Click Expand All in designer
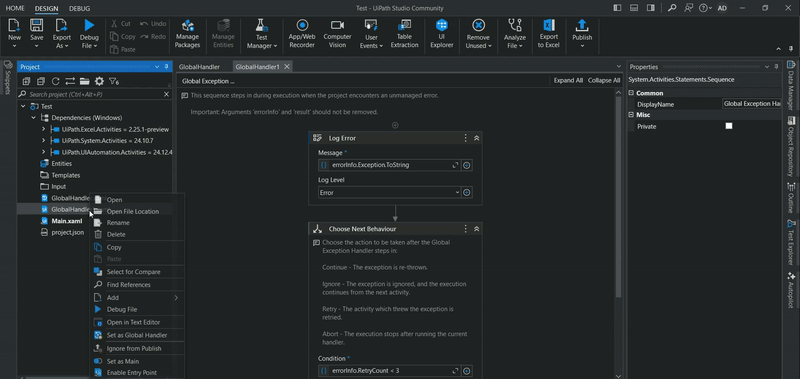This screenshot has width=800, height=379. coord(568,81)
